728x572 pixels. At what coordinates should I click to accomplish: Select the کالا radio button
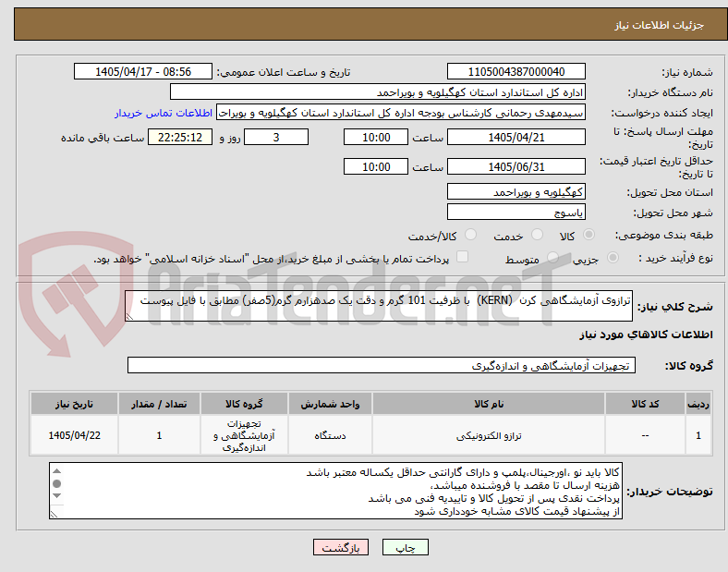click(588, 235)
